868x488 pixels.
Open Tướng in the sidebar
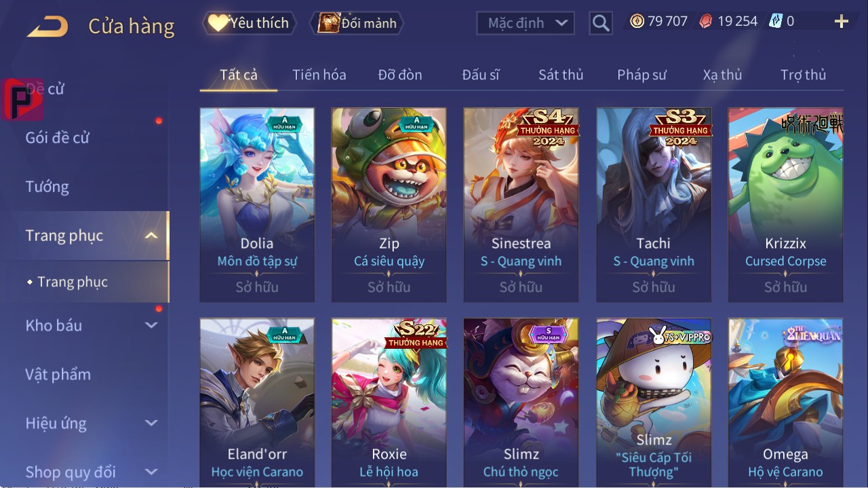47,187
